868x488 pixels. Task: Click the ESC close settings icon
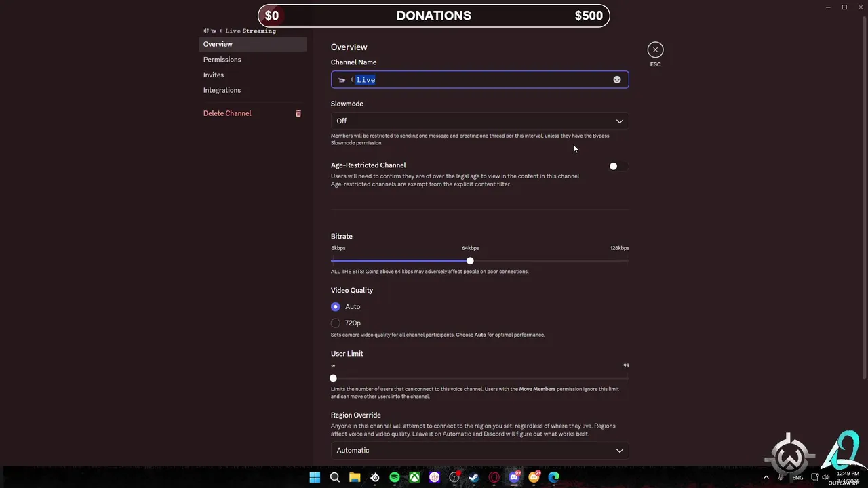(x=655, y=49)
